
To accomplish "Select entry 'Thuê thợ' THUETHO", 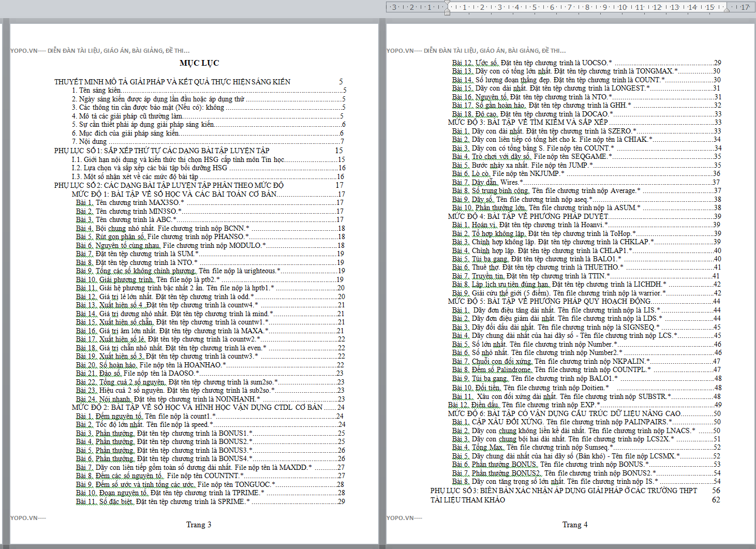I will tap(586, 267).
